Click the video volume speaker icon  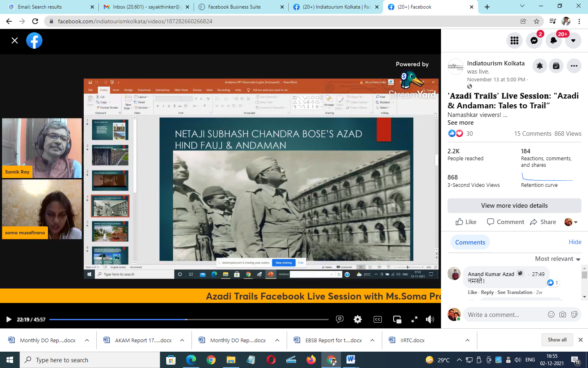pyautogui.click(x=430, y=319)
